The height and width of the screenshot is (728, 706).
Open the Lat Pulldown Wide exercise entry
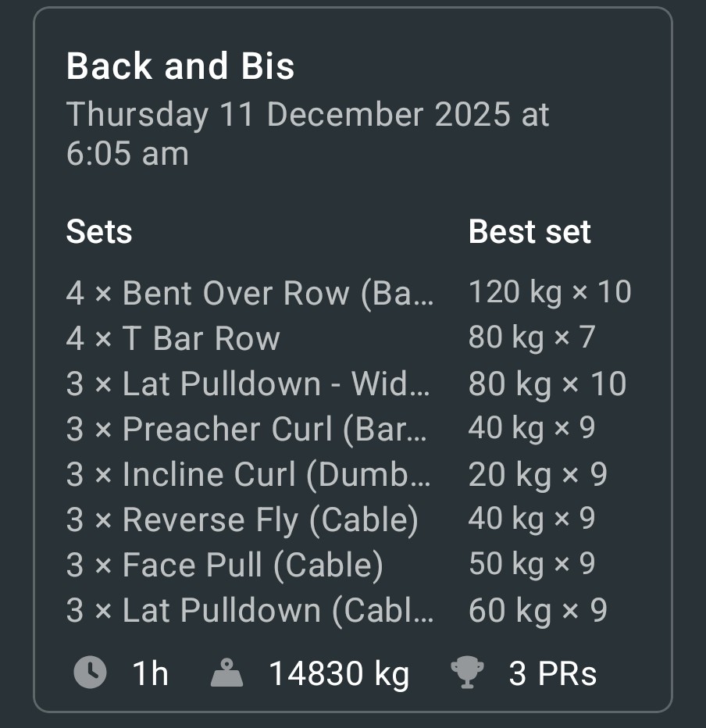point(249,384)
